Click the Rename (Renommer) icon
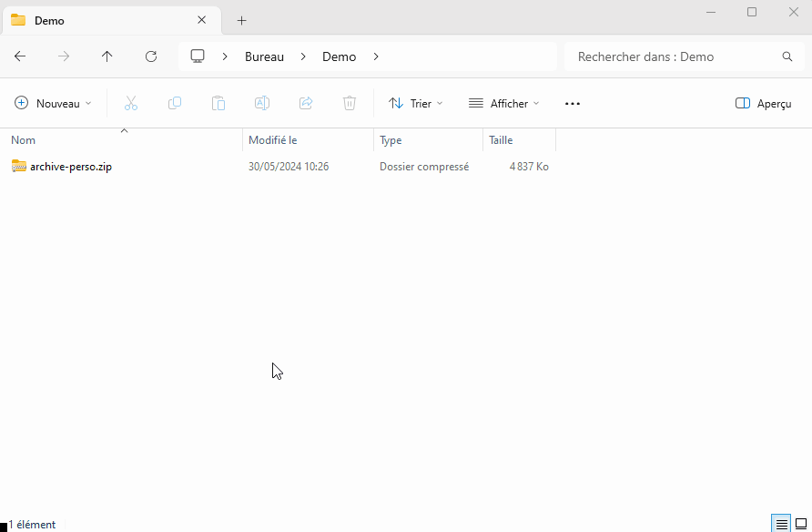The image size is (812, 532). click(x=262, y=103)
